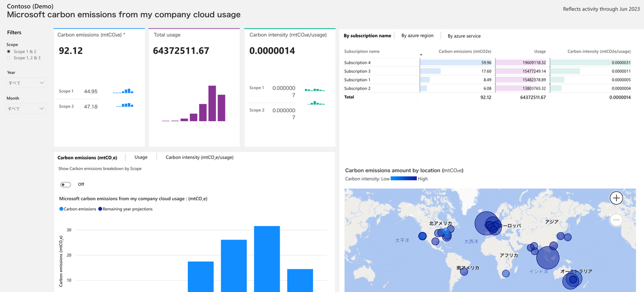The width and height of the screenshot is (644, 292).
Task: Click the Scope 2 emissions sparkline
Action: (x=125, y=105)
